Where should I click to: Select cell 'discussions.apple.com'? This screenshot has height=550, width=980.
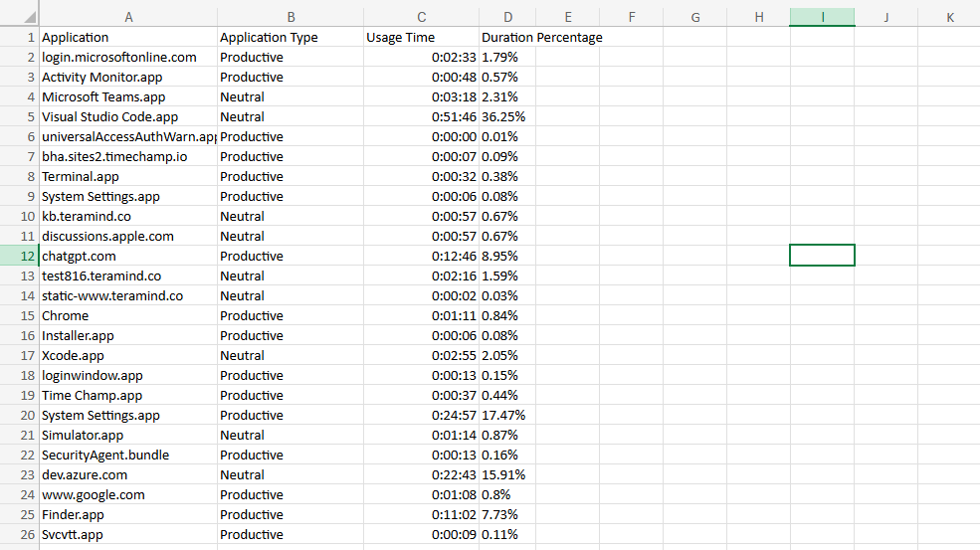click(x=128, y=236)
